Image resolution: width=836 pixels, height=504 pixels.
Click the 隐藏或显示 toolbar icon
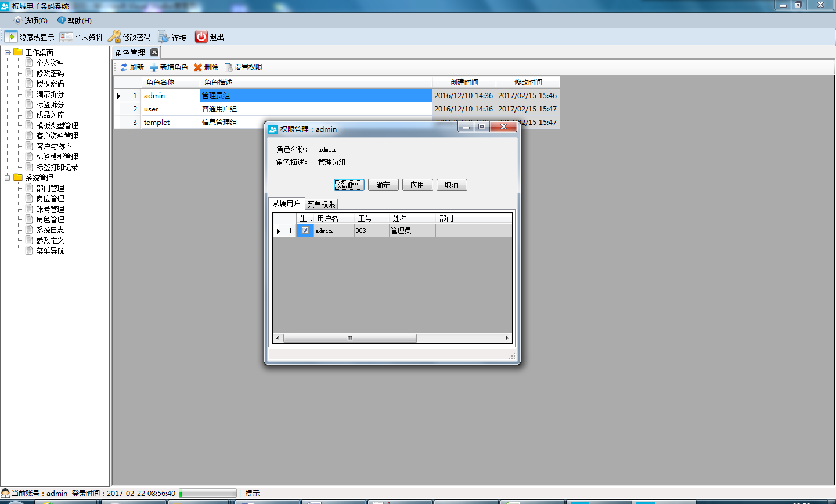pyautogui.click(x=11, y=37)
